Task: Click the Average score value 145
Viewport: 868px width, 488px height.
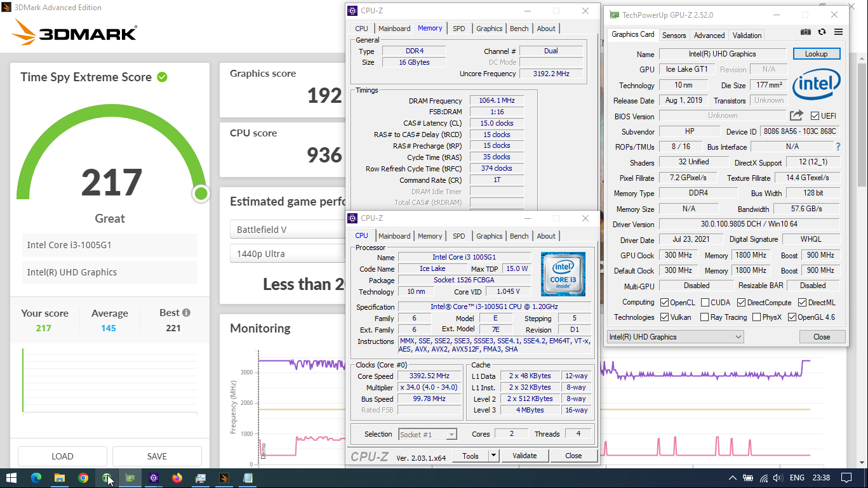Action: coord(109,328)
